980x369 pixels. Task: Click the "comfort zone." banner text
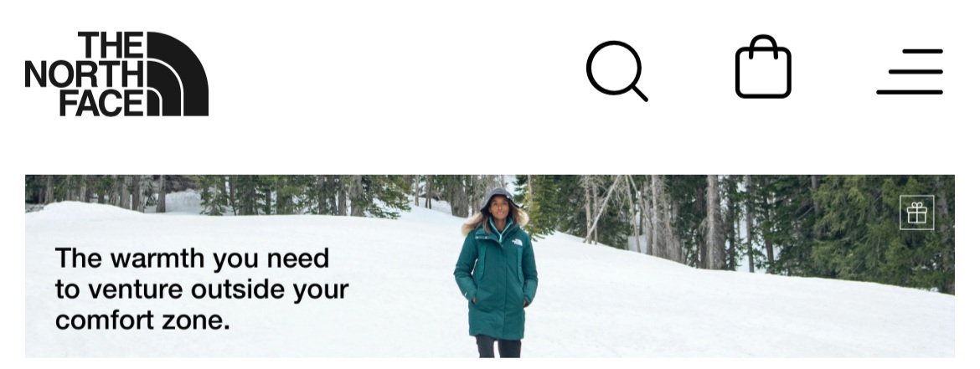tap(142, 320)
